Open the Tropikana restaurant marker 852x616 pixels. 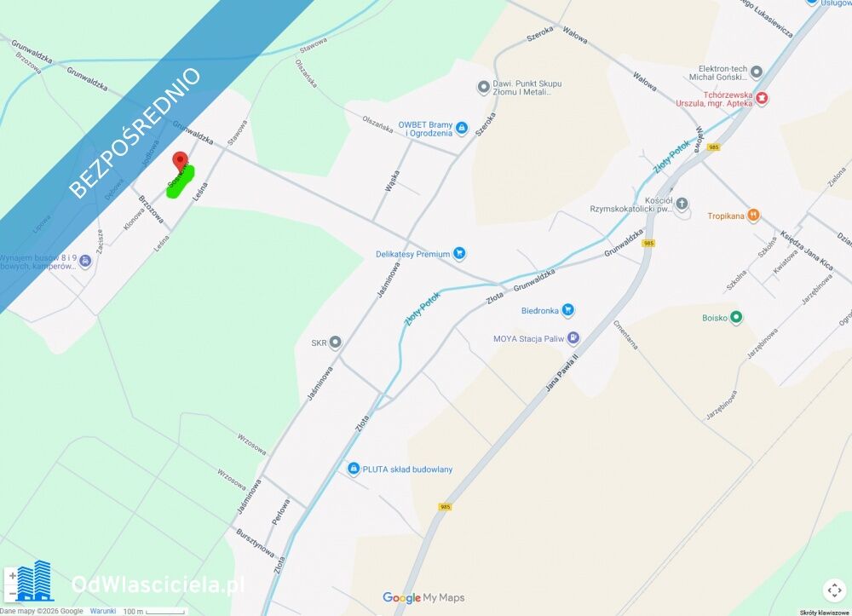[x=753, y=215]
